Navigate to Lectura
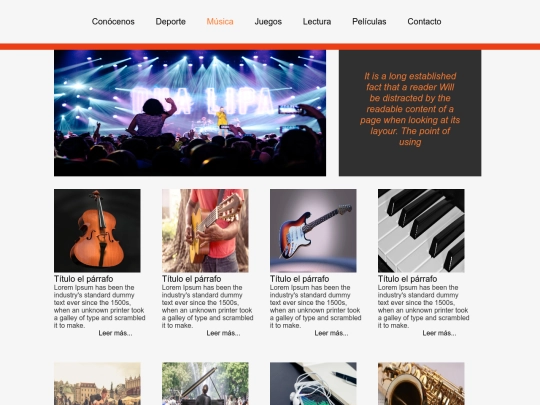540x405 pixels. pos(317,22)
